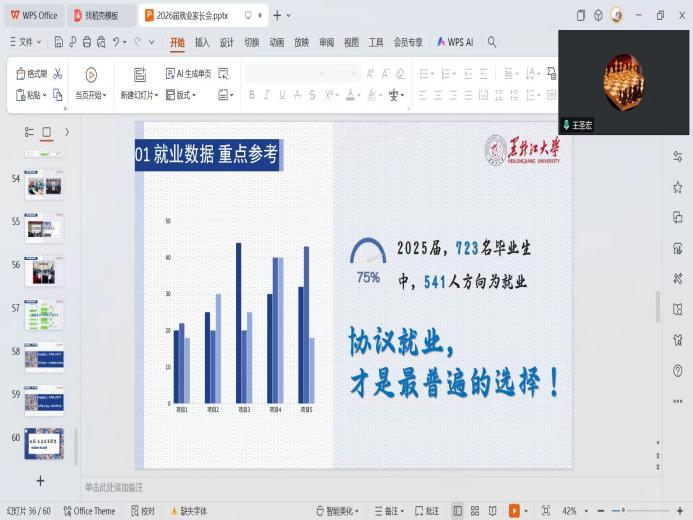Select slide 56 thumbnail

(43, 270)
